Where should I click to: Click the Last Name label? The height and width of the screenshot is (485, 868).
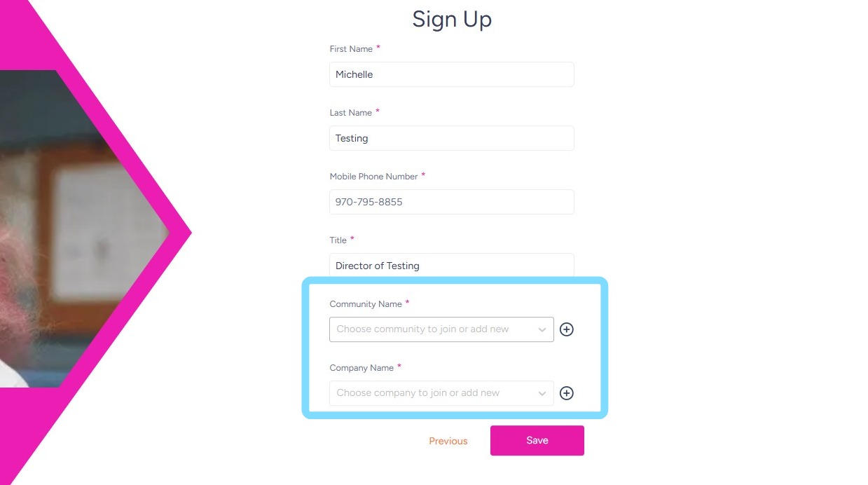click(x=350, y=113)
